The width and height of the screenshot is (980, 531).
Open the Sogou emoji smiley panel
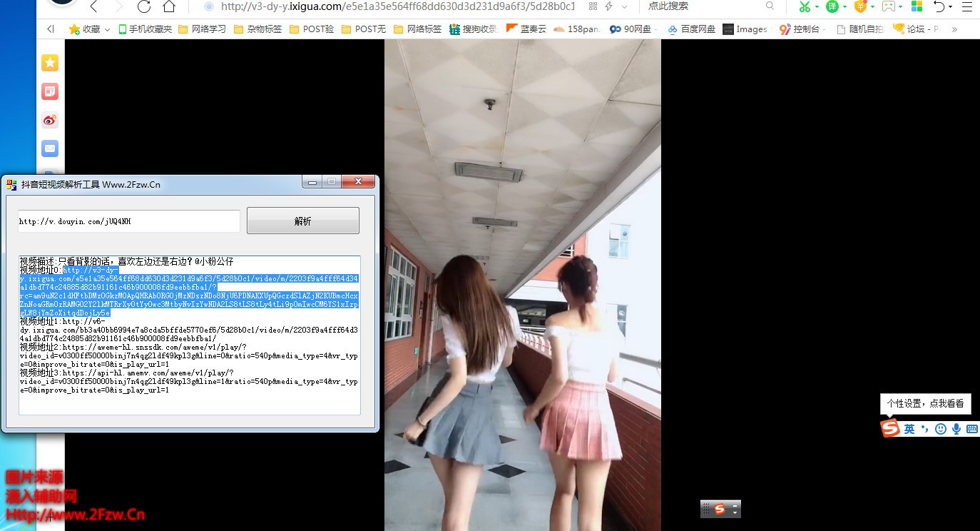point(941,429)
